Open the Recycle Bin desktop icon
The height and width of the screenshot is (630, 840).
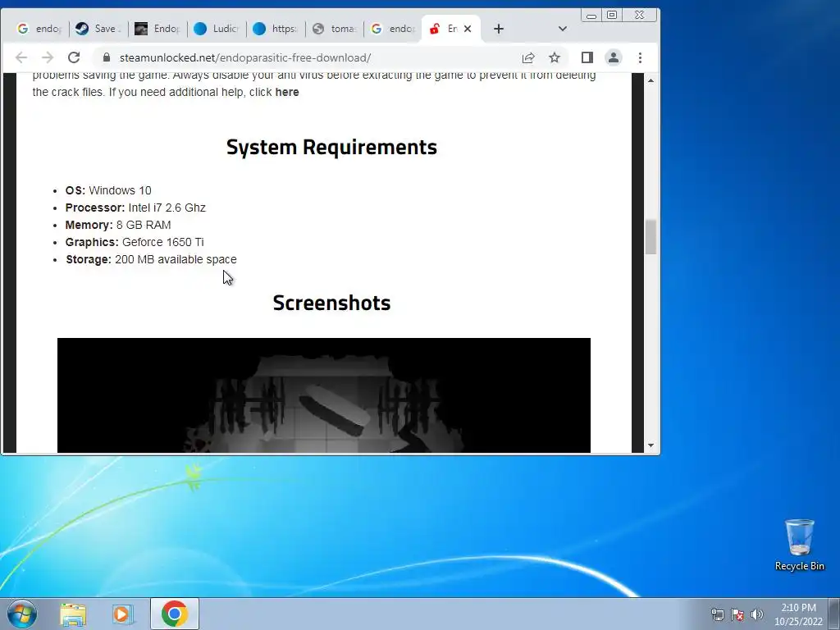tap(799, 545)
